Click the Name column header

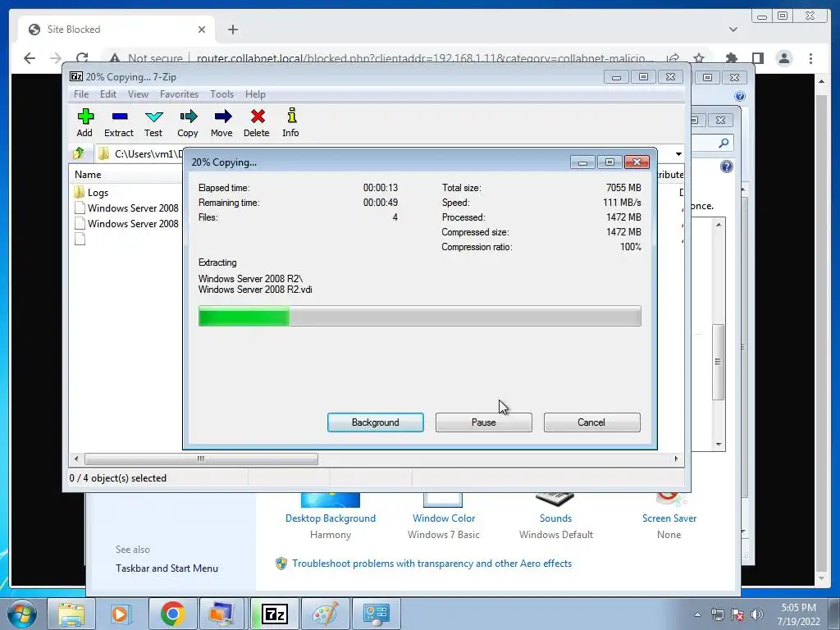point(88,175)
